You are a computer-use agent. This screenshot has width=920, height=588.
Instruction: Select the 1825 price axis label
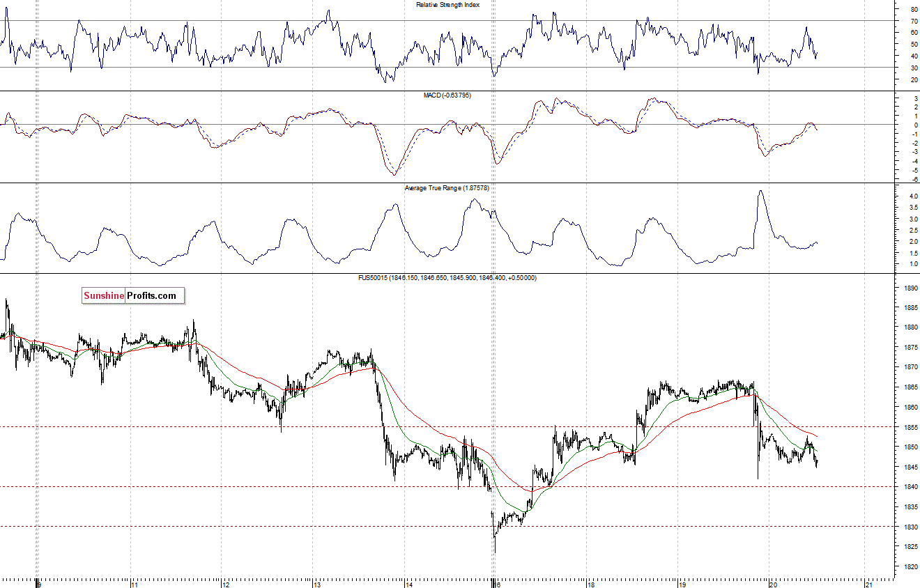click(910, 546)
